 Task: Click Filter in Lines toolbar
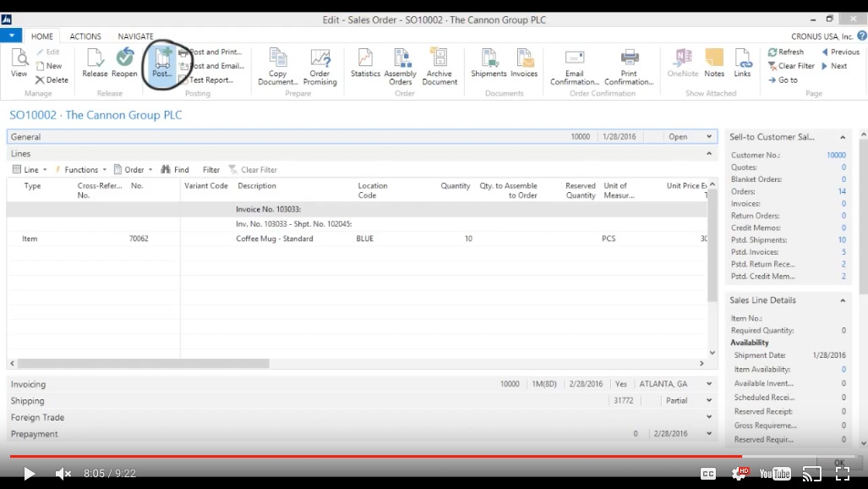pos(211,170)
